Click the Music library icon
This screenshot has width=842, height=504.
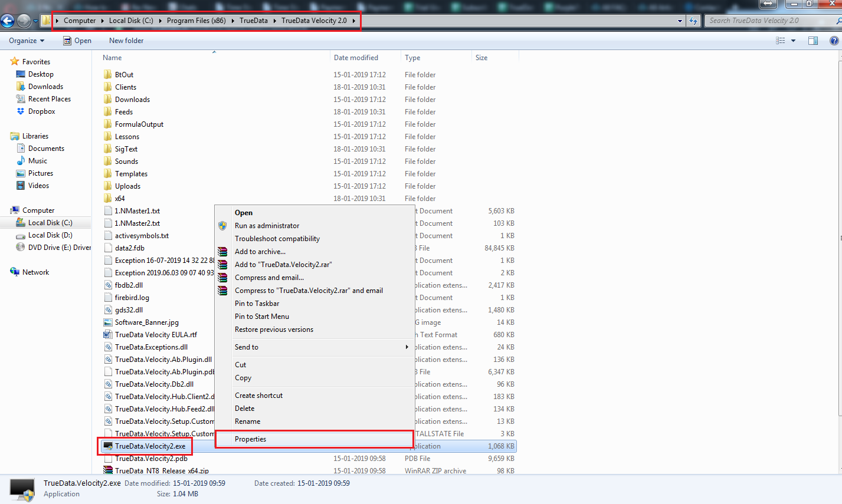pyautogui.click(x=21, y=161)
